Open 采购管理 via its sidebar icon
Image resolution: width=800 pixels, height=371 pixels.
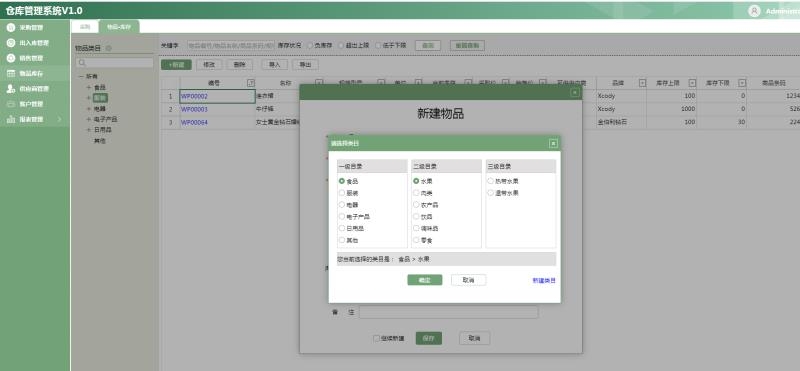click(x=11, y=28)
